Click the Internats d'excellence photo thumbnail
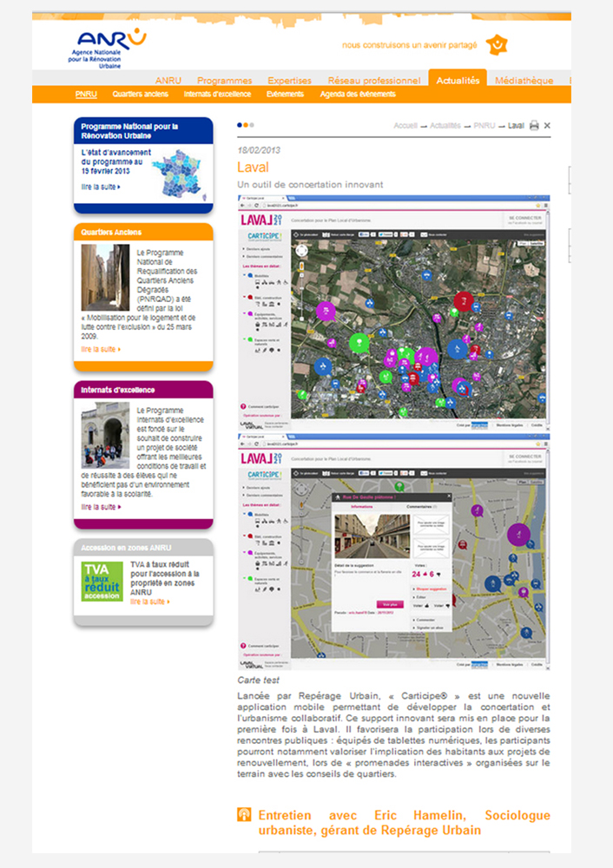 (x=105, y=435)
